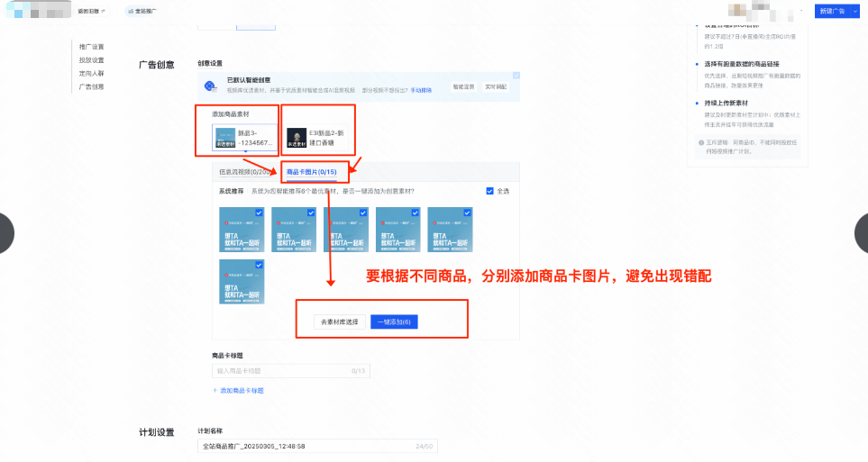Click the 选择有跑量数据的商品链接 tip heading
The height and width of the screenshot is (462, 868).
741,64
